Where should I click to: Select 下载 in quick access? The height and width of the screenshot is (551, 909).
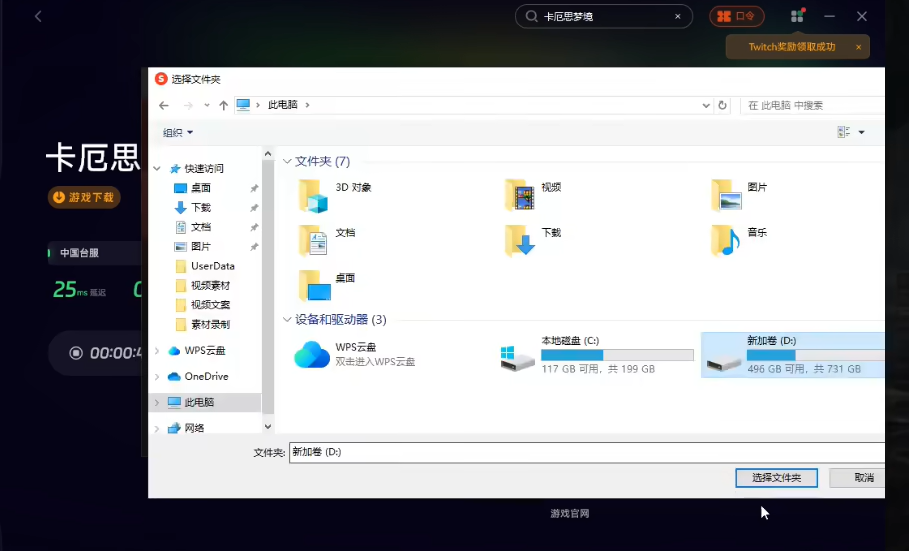coord(200,208)
